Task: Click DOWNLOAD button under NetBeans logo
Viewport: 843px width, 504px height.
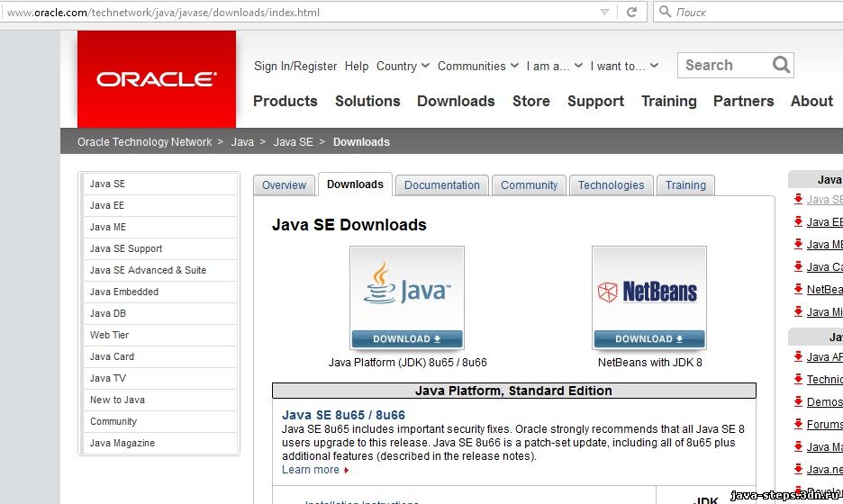Action: pyautogui.click(x=649, y=339)
